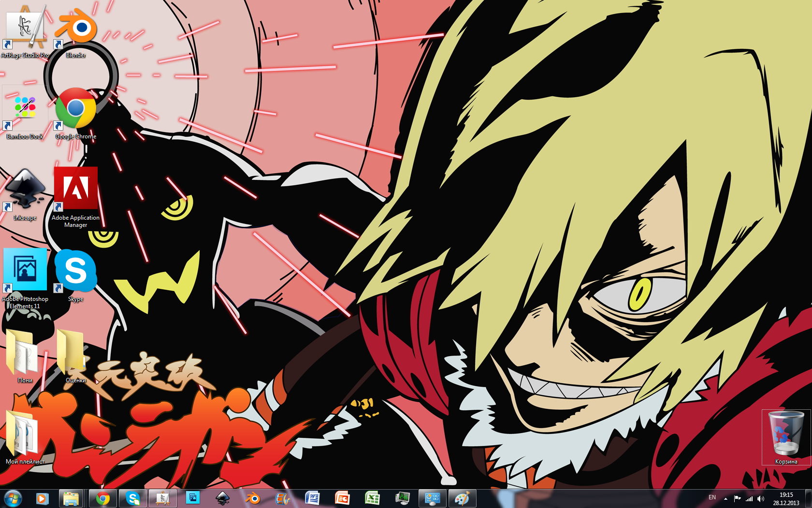Launch Movie Maker film-reel taskbar icon
Viewport: 812px width, 508px height.
point(282,498)
